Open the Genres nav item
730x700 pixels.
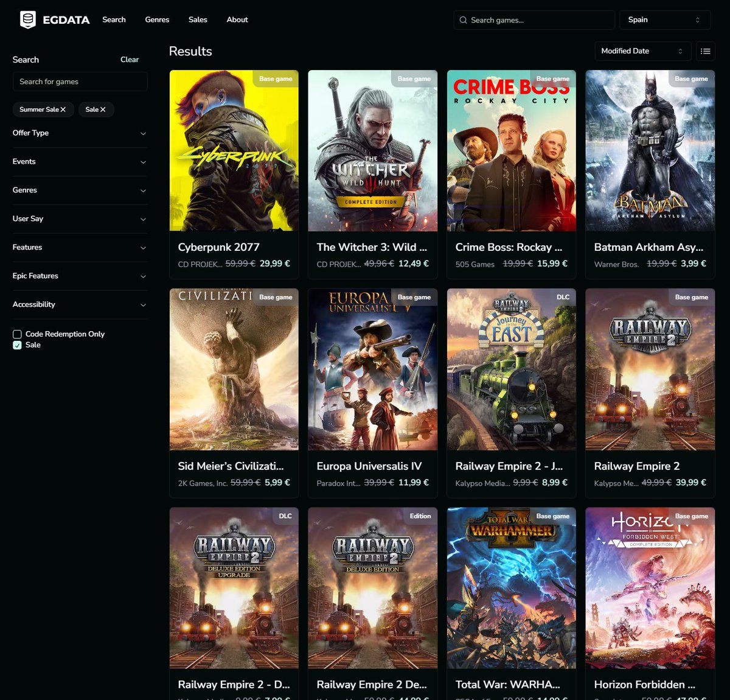[157, 20]
